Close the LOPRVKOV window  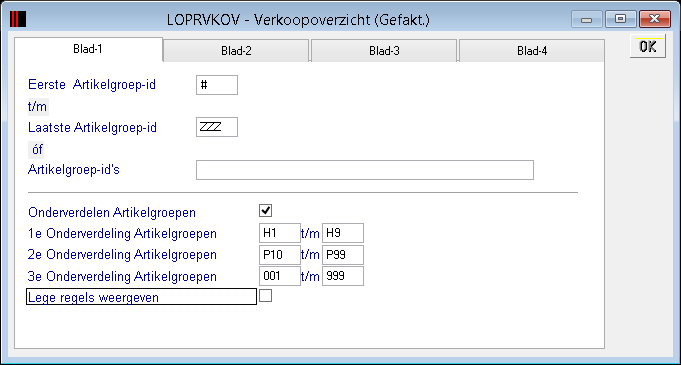[655, 20]
